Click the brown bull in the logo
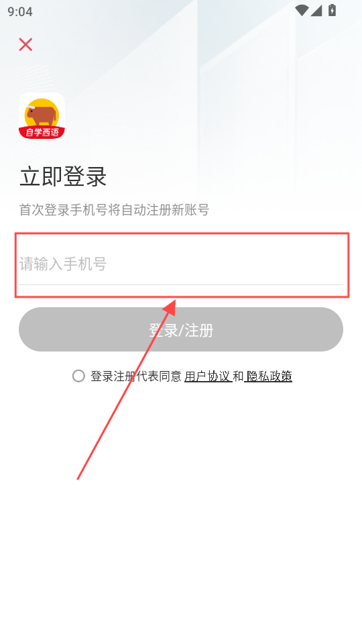 (x=41, y=115)
